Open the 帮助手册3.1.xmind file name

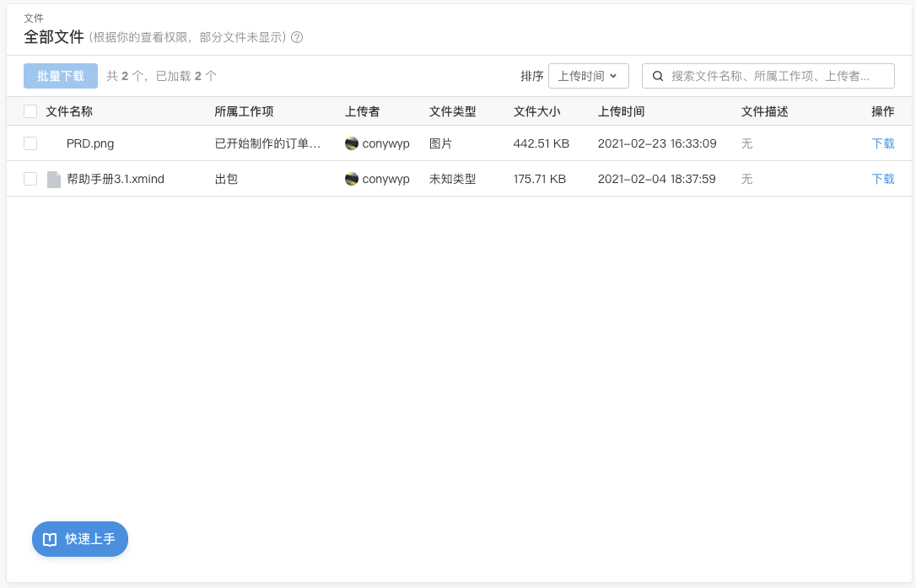[115, 179]
